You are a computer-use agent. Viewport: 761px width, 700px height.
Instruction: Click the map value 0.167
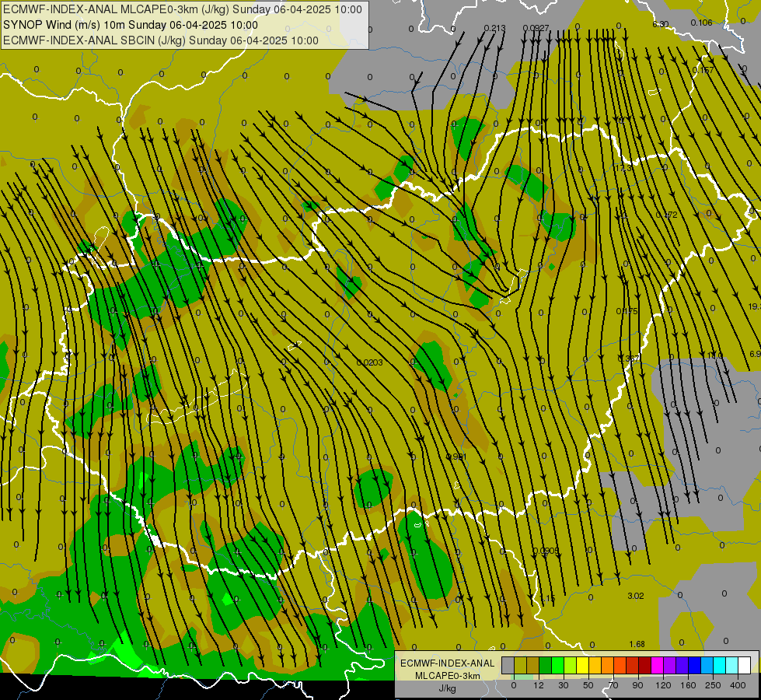click(x=703, y=70)
